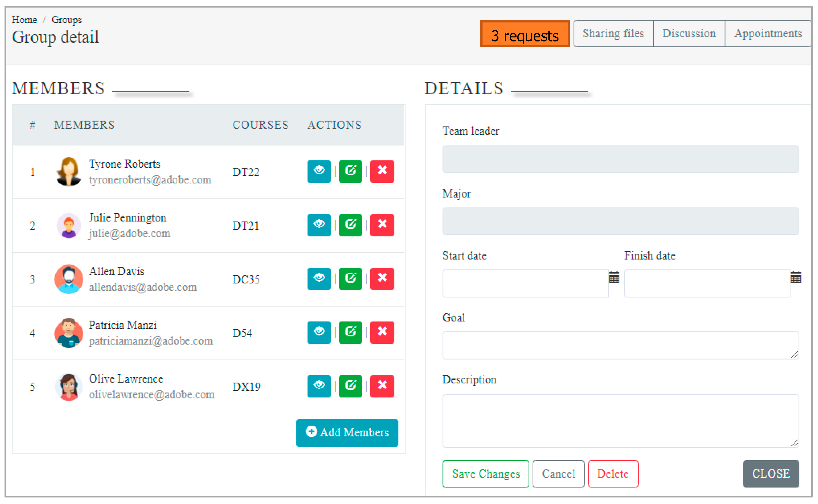The image size is (818, 504).
Task: Click the red delete icon for Olive Lawrence
Action: click(382, 386)
